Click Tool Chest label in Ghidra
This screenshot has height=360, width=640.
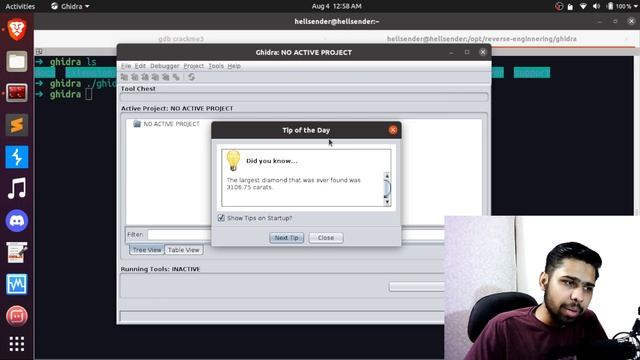(138, 89)
